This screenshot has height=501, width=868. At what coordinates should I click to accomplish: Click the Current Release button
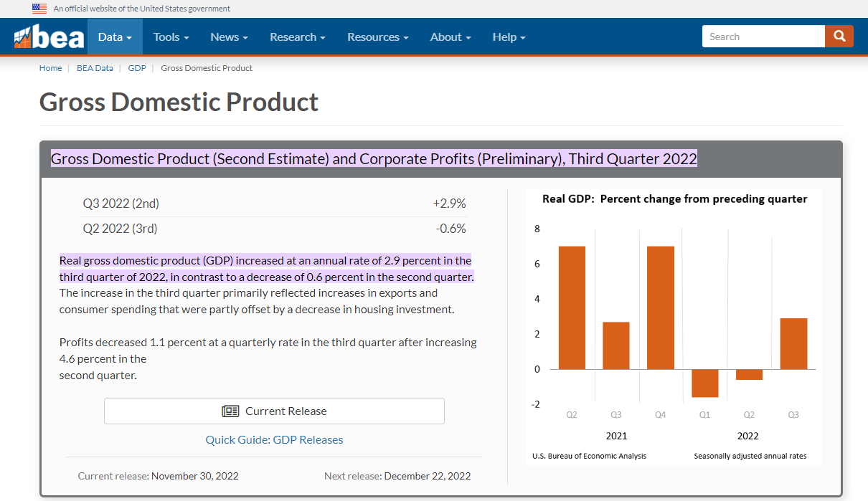274,411
